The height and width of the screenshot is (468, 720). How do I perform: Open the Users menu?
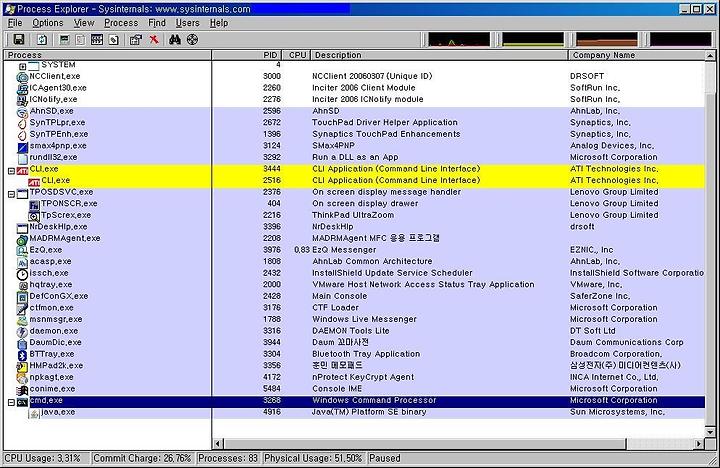(x=187, y=23)
